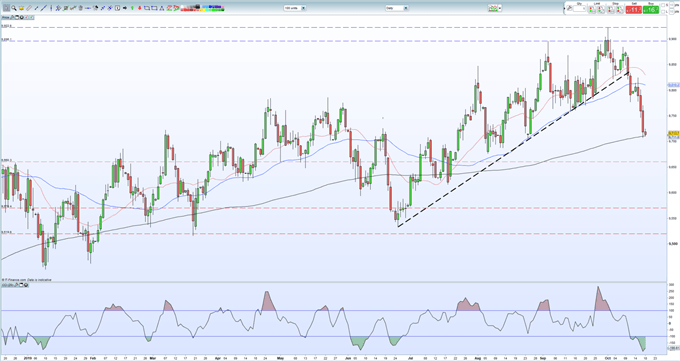
Task: Select the magnifier zoom tool
Action: point(14,8)
